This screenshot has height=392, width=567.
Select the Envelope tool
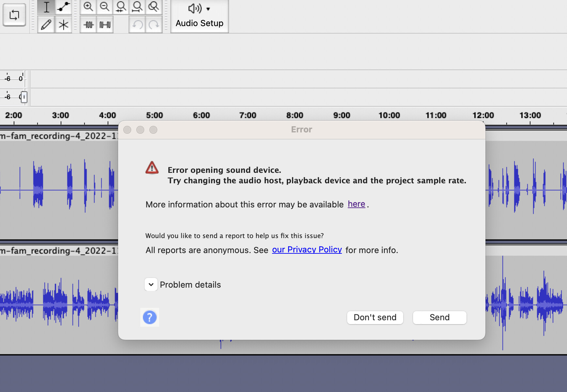coord(64,6)
